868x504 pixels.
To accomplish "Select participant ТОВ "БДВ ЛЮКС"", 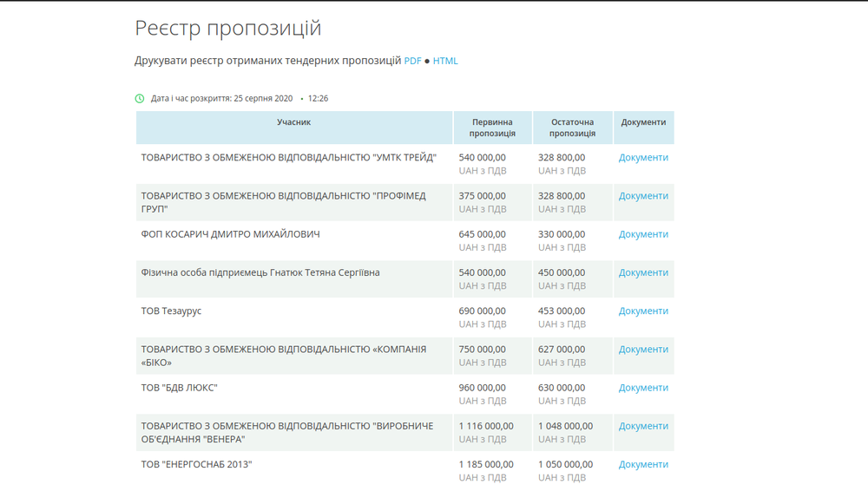I will pos(179,388).
